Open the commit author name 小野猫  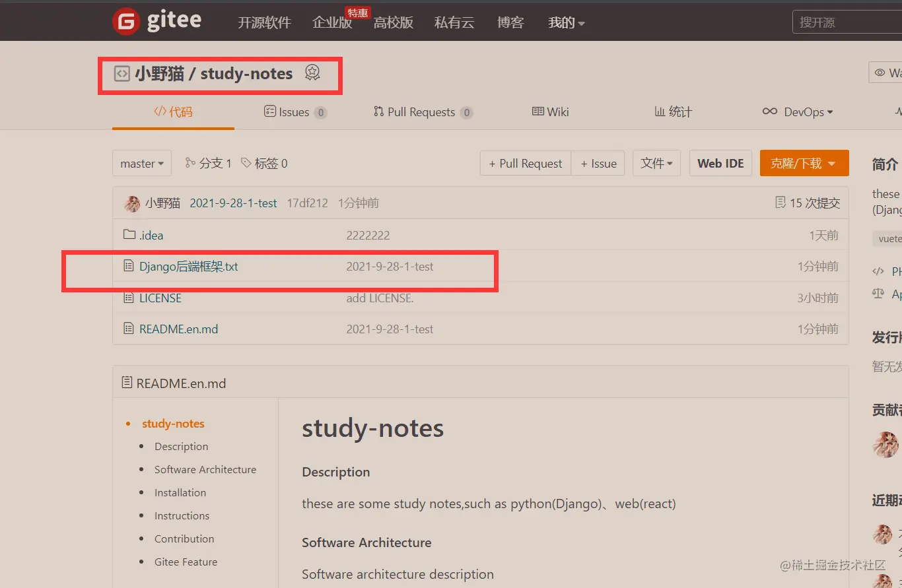162,203
